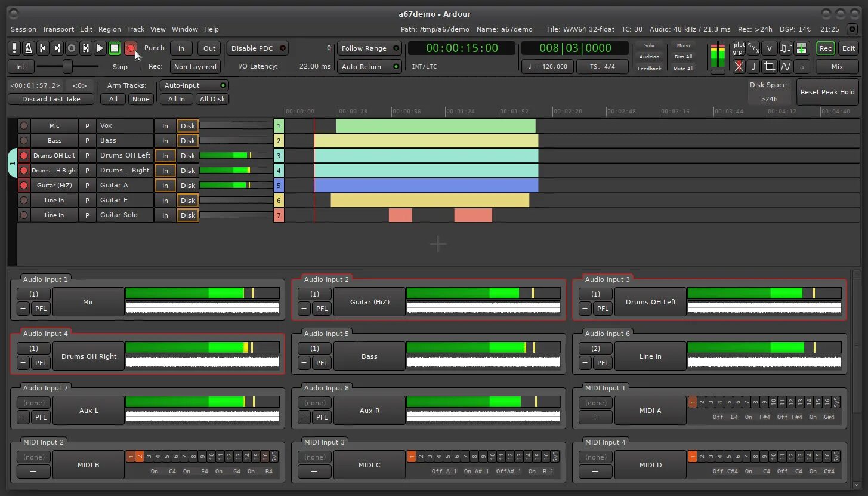
Task: Click the metronome icon in the transport bar
Action: click(28, 48)
